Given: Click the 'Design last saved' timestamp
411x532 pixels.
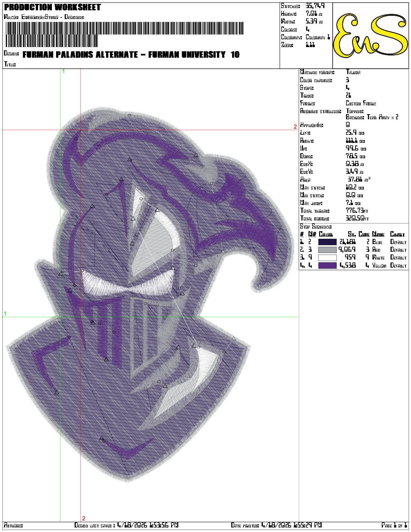Looking at the screenshot, I should [x=148, y=525].
